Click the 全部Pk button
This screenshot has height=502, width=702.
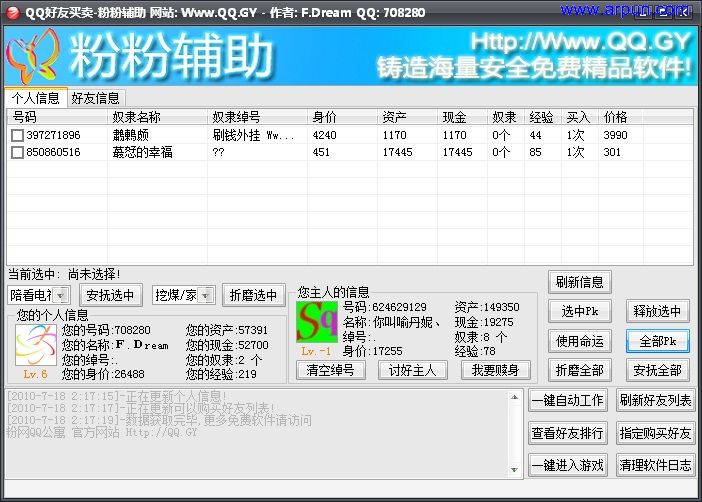(x=657, y=342)
